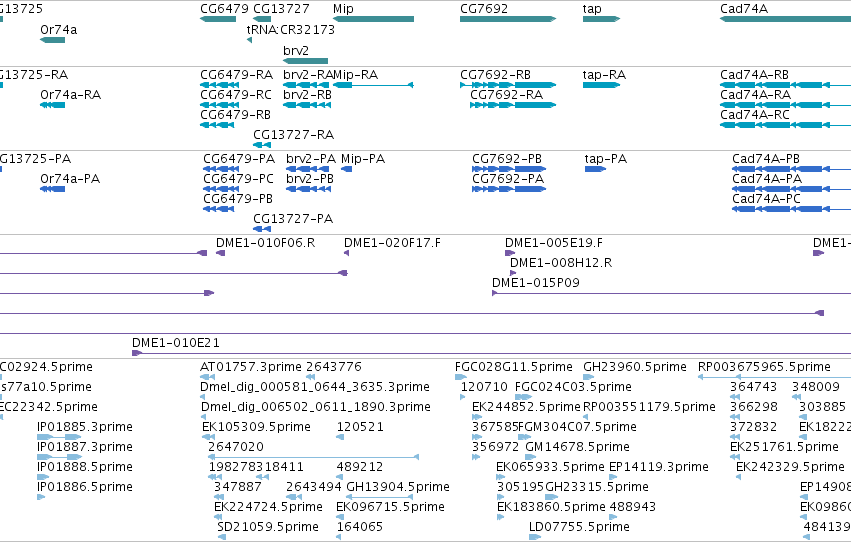Select the FGC024C03.5prime EST label
This screenshot has width=851, height=542.
click(x=573, y=387)
